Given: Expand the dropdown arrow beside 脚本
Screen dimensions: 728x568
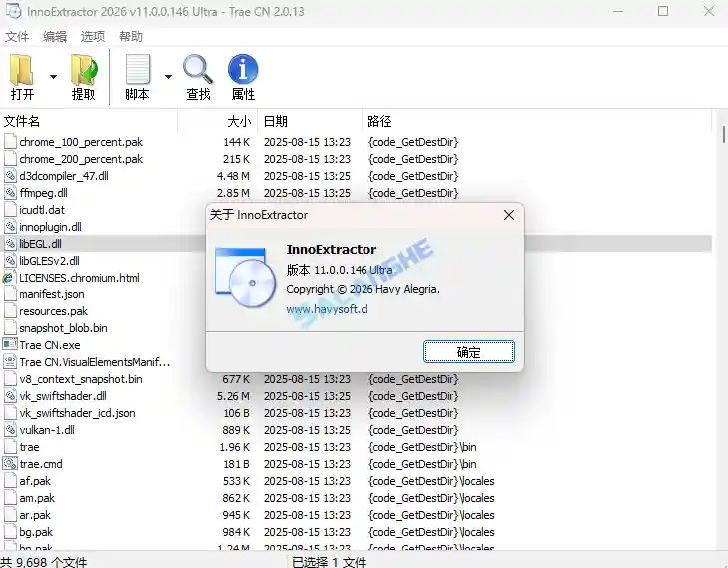Looking at the screenshot, I should 168,77.
